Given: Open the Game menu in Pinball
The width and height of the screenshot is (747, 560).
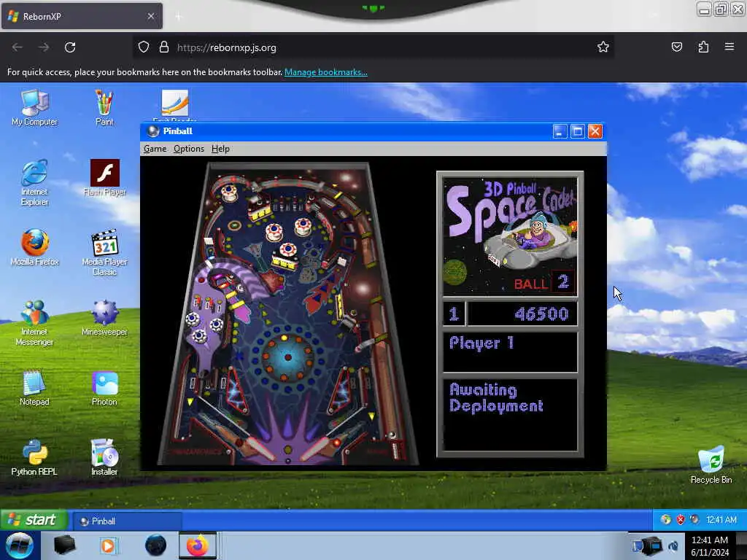Looking at the screenshot, I should point(155,149).
